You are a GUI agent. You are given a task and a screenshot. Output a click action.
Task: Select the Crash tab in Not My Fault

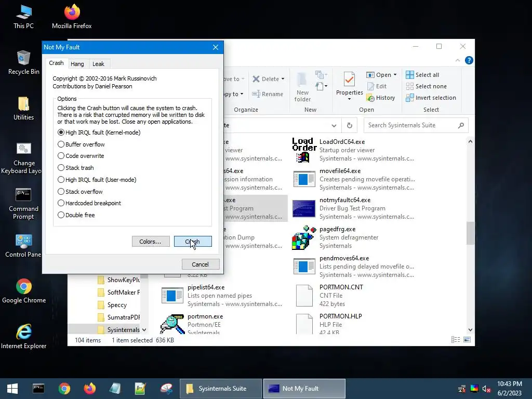point(56,63)
